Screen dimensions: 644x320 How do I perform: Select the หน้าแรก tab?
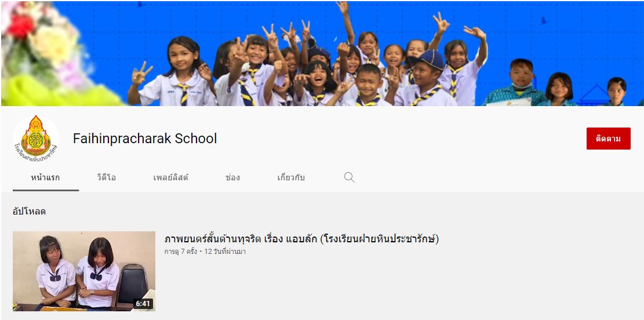click(x=45, y=178)
